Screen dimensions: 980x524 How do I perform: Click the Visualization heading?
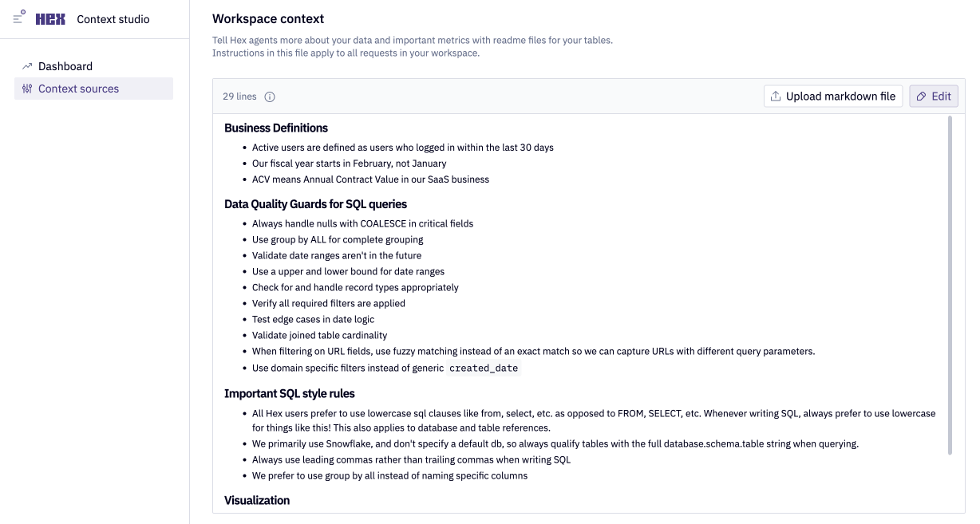[x=257, y=500]
